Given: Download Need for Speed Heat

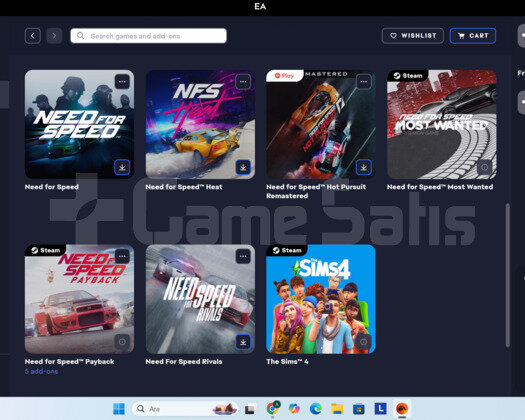Looking at the screenshot, I should pyautogui.click(x=243, y=167).
